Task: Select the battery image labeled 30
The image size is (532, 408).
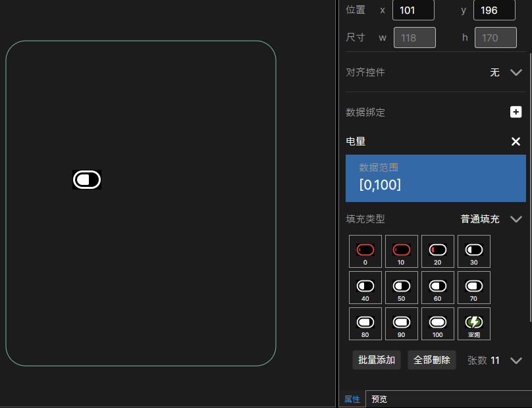Action: click(474, 251)
